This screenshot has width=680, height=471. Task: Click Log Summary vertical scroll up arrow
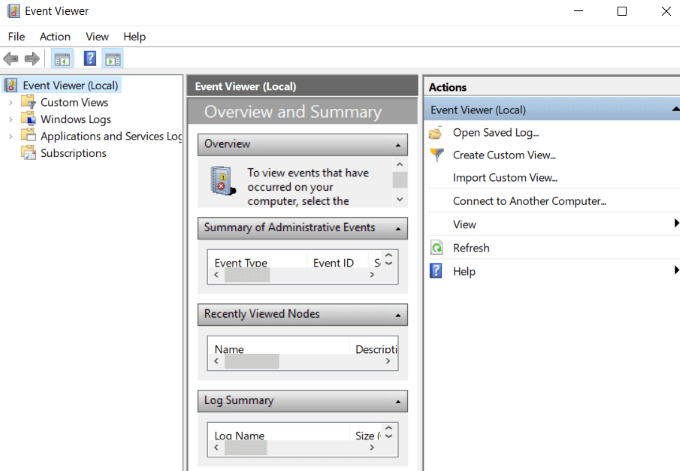pyautogui.click(x=389, y=428)
